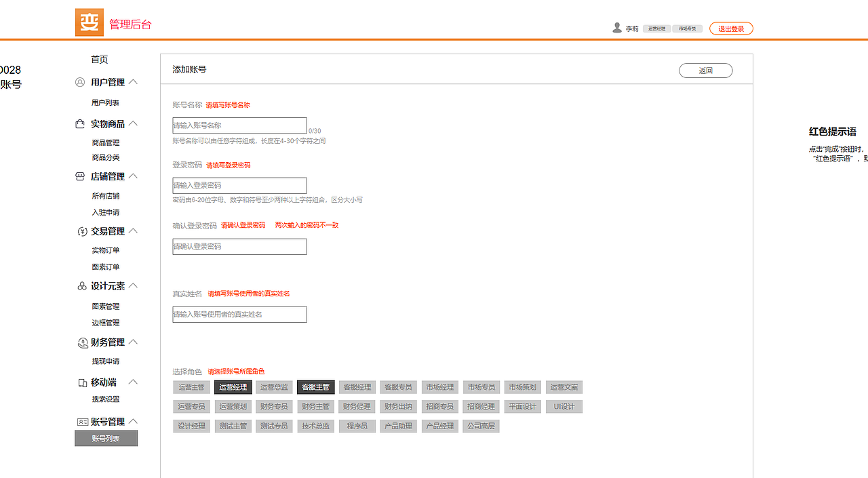This screenshot has width=868, height=478.
Task: Toggle the 平面设计 role tag
Action: point(523,407)
